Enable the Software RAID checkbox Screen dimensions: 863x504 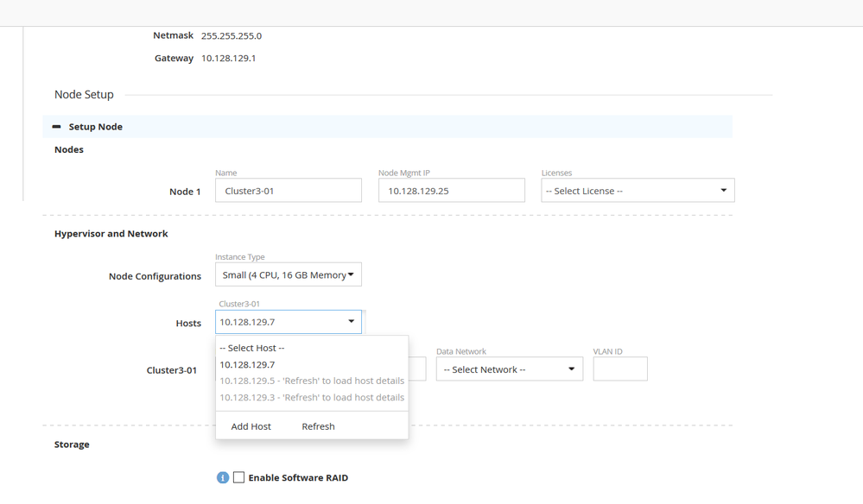(x=239, y=477)
